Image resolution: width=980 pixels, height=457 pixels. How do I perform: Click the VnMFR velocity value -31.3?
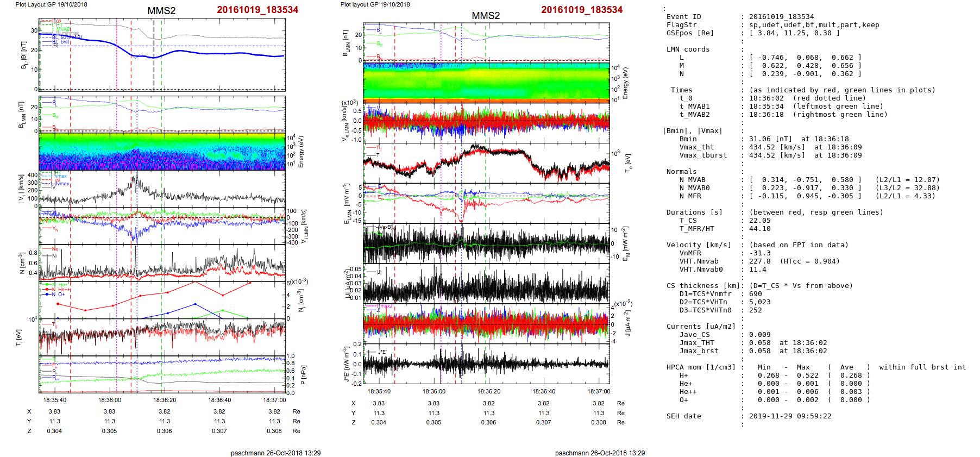click(x=759, y=253)
